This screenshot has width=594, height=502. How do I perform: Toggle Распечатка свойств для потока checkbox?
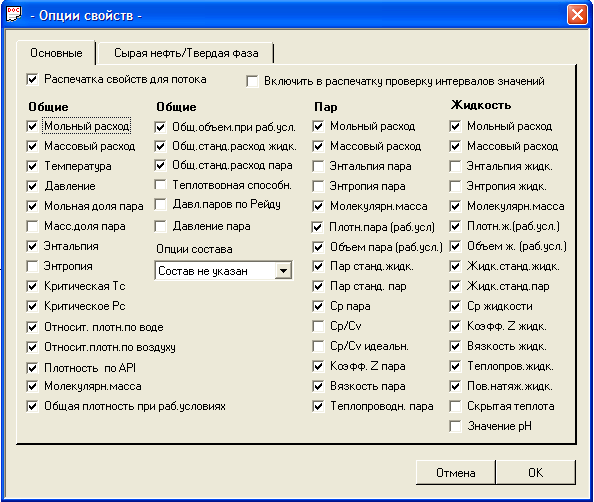(33, 80)
